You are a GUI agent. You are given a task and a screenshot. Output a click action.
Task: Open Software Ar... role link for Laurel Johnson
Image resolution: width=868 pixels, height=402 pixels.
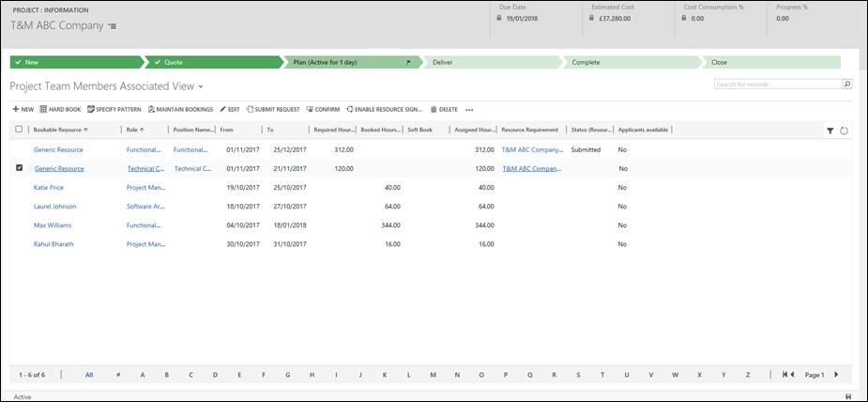click(144, 207)
